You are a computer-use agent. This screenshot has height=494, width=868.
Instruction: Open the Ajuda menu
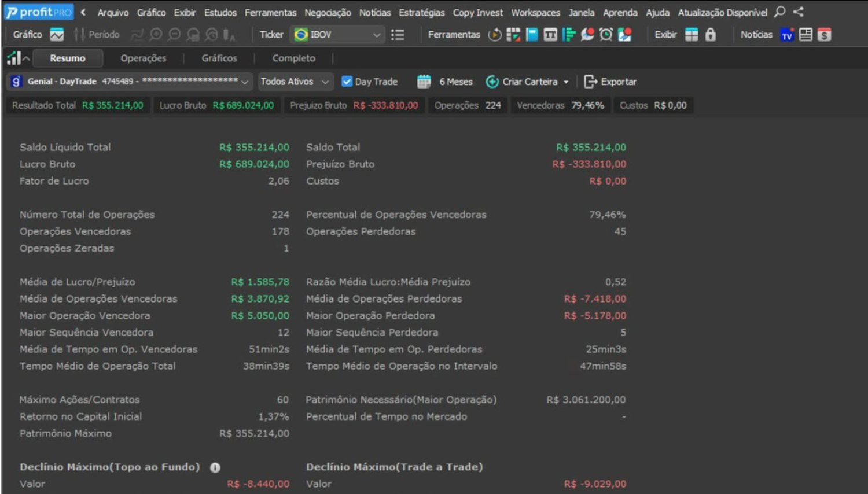click(658, 12)
